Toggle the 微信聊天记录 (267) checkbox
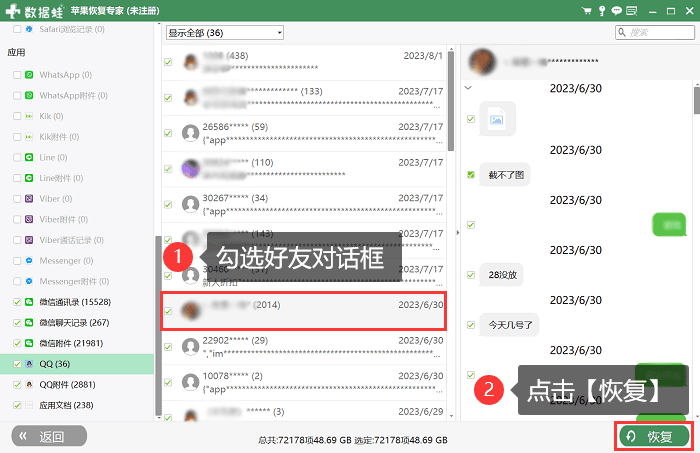 [x=17, y=323]
